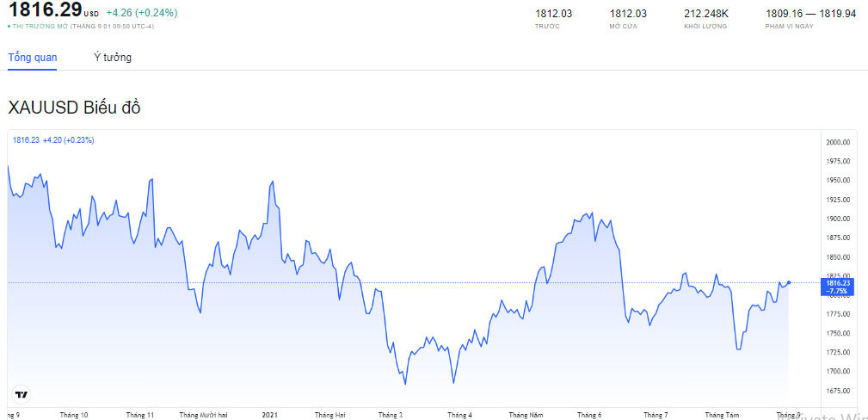Click the 1700.00 level on price axis
The width and height of the screenshot is (868, 420).
point(838,371)
